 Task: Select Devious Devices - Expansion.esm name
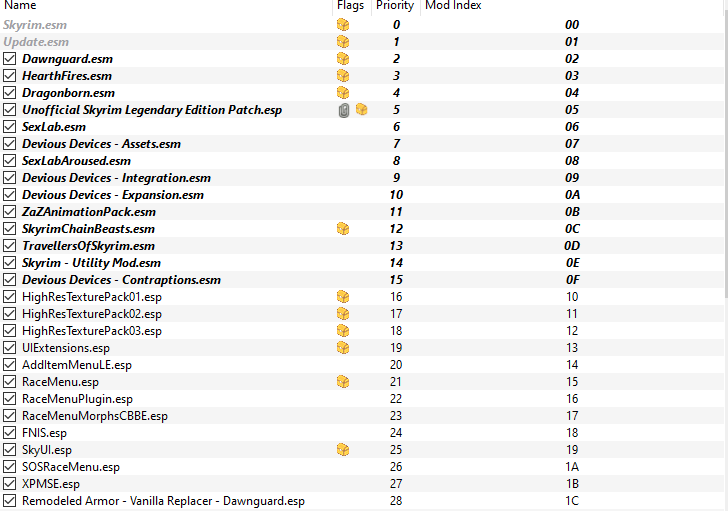pyautogui.click(x=113, y=195)
